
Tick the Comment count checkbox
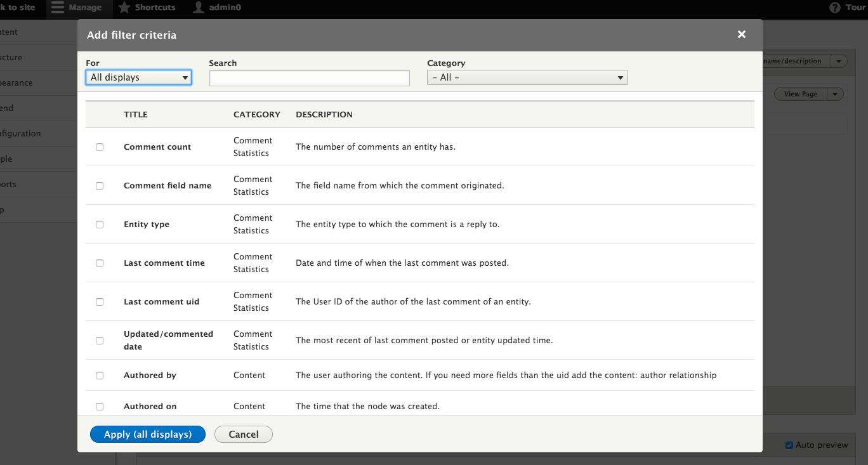pos(100,147)
